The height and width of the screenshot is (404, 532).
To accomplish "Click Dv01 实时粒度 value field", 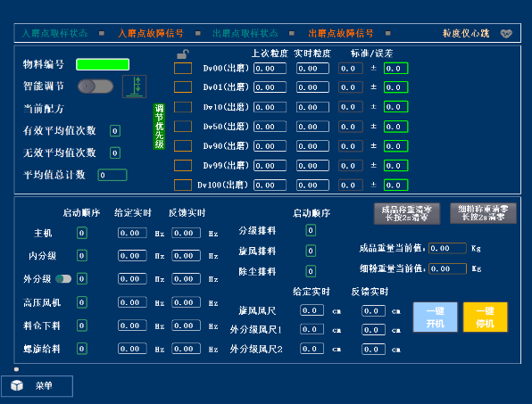I will (x=312, y=87).
